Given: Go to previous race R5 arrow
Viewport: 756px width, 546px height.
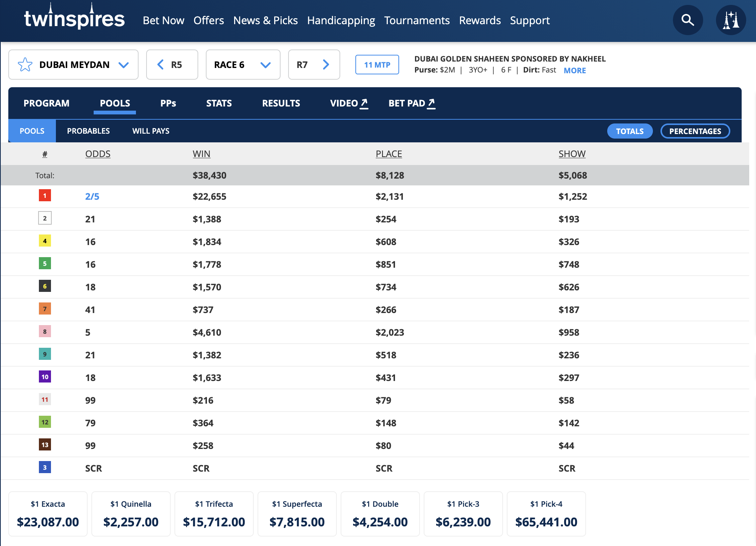Looking at the screenshot, I should click(161, 65).
